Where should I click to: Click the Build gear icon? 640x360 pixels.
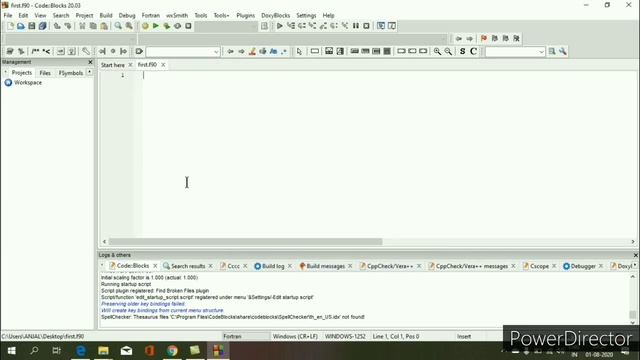145,26
